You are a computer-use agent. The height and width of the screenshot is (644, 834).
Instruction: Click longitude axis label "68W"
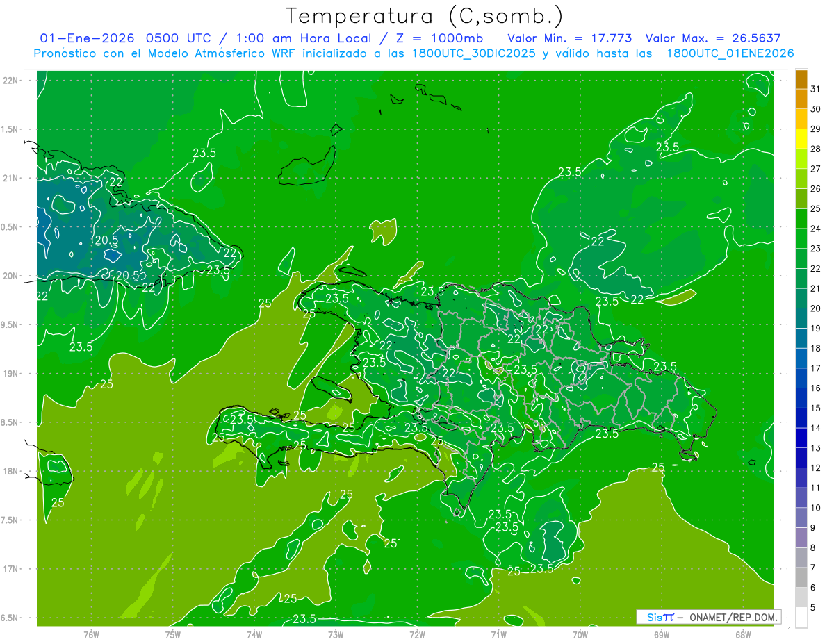[743, 634]
